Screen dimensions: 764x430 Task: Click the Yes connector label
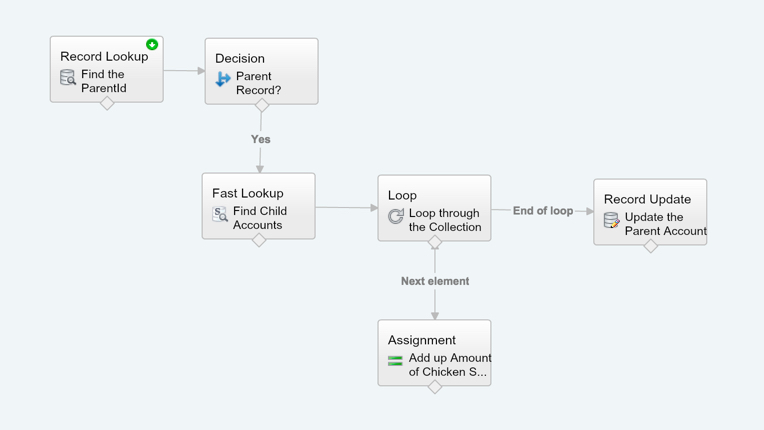point(261,140)
